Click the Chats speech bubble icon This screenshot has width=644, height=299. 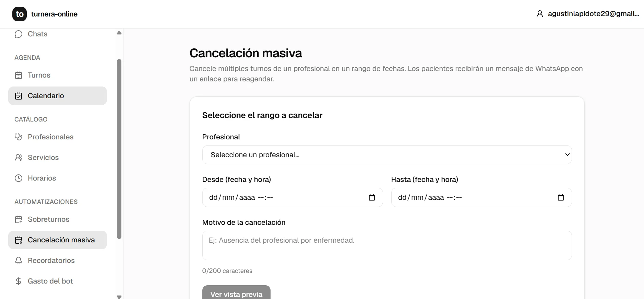19,34
